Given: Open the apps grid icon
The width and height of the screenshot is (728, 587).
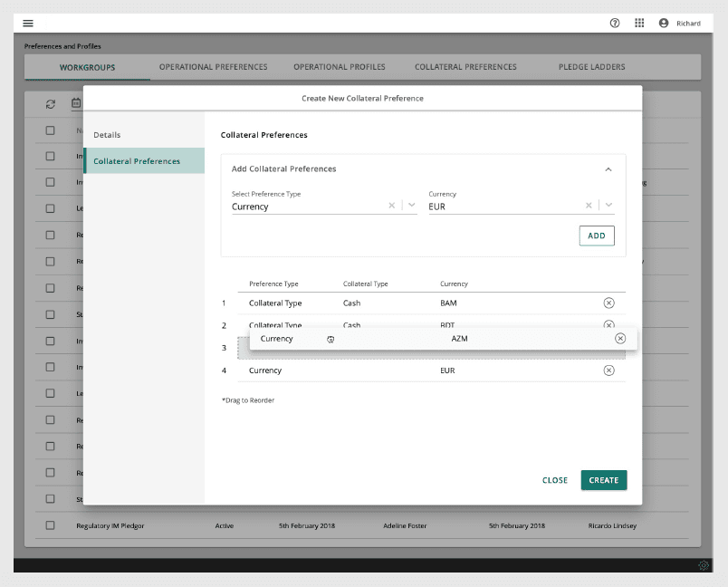Looking at the screenshot, I should coord(639,23).
